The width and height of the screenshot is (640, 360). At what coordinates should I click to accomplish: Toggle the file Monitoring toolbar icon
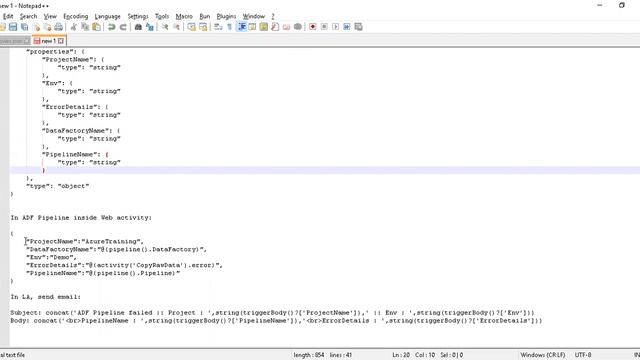coord(298,27)
